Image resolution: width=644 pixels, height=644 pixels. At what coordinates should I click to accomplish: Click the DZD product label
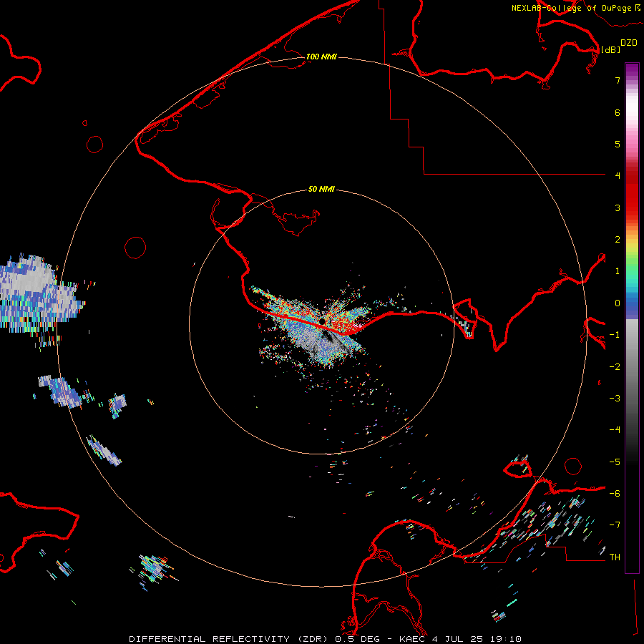629,43
